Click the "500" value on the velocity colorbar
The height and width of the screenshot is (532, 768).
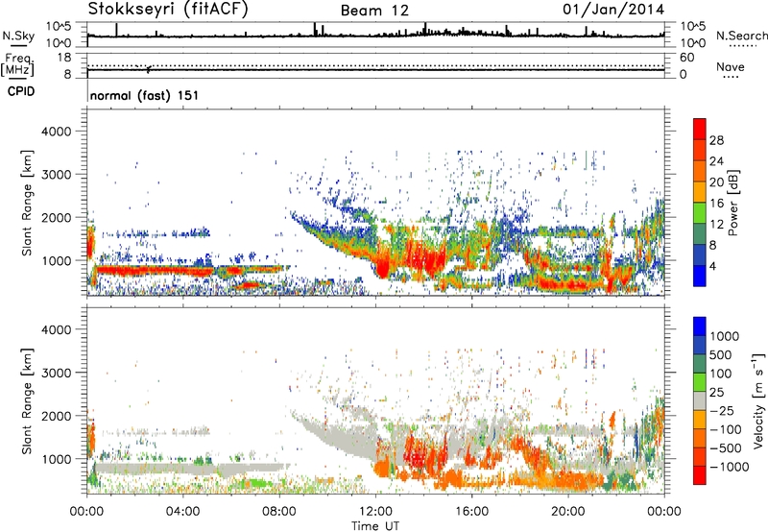point(722,355)
